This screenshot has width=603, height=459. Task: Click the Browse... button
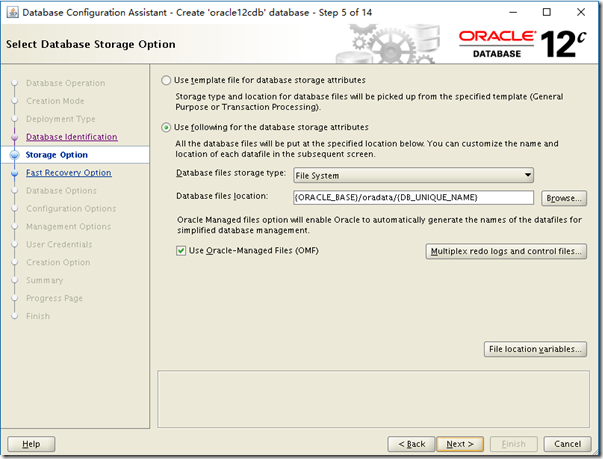click(x=564, y=198)
